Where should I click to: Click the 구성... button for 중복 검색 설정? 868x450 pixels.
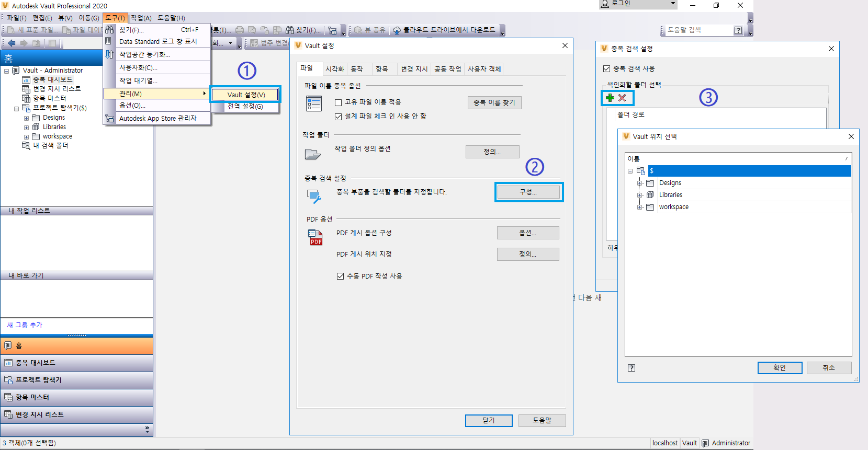click(528, 192)
